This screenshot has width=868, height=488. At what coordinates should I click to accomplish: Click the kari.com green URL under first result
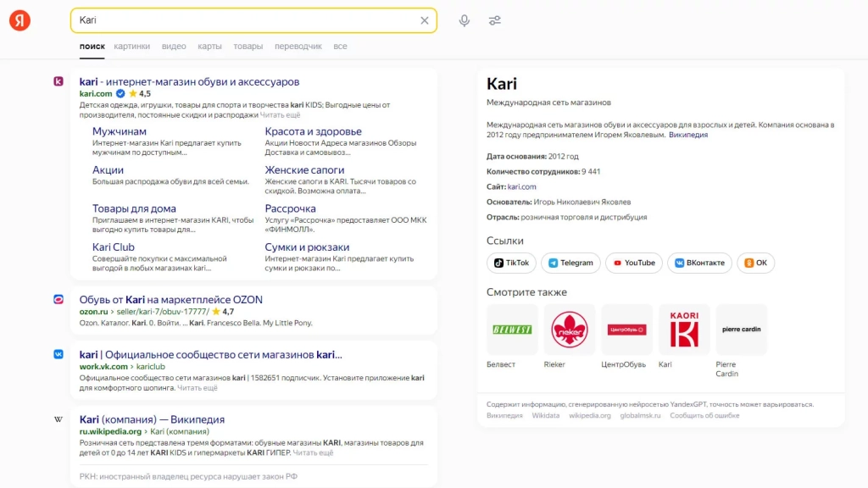pyautogui.click(x=96, y=94)
